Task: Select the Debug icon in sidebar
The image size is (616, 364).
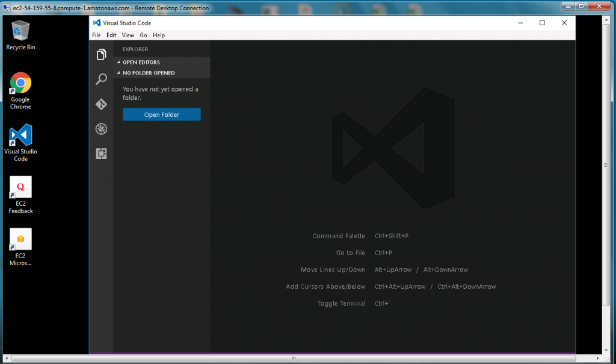Action: [101, 129]
